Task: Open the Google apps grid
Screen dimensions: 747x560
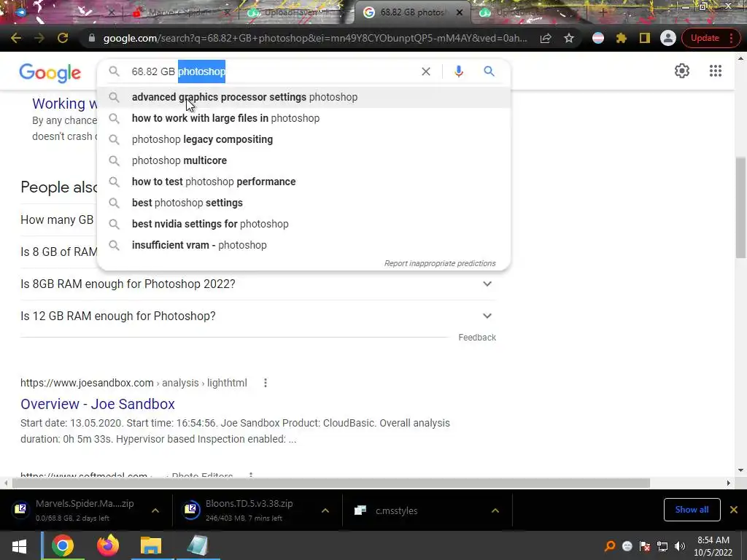Action: [x=716, y=71]
